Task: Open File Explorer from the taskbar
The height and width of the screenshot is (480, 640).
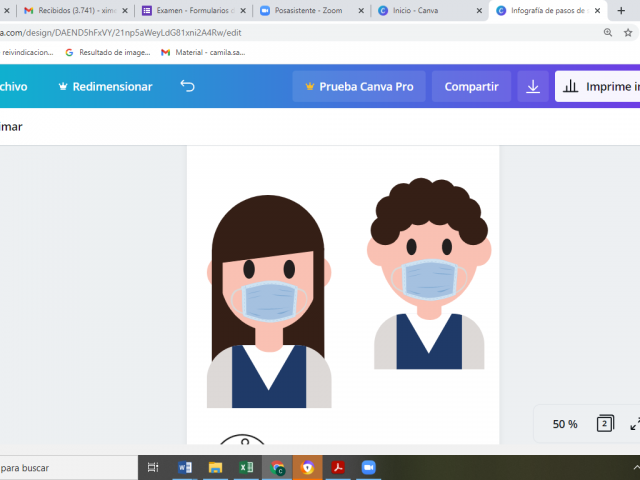Action: tap(215, 467)
